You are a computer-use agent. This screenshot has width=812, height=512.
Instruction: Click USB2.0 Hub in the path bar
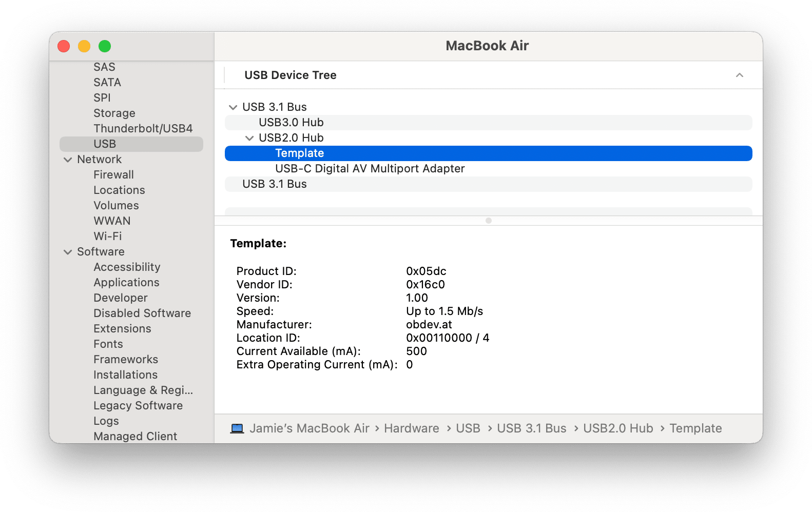point(618,428)
